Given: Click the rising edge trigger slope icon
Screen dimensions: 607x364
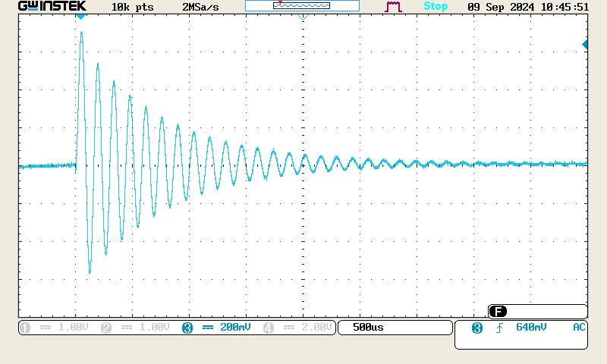Looking at the screenshot, I should click(499, 328).
